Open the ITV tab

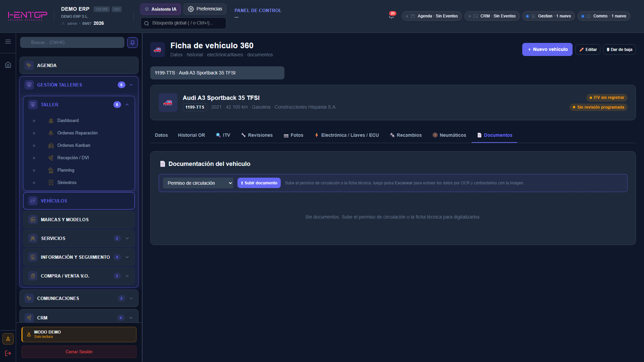pyautogui.click(x=223, y=135)
